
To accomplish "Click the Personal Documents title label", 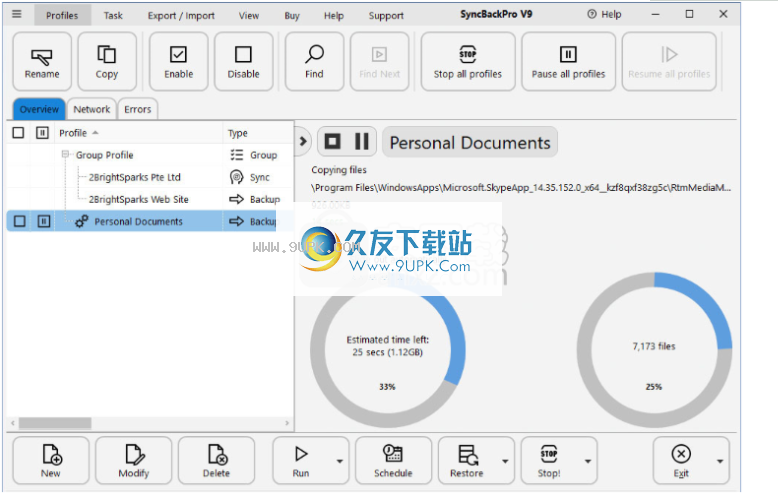I will coord(470,142).
